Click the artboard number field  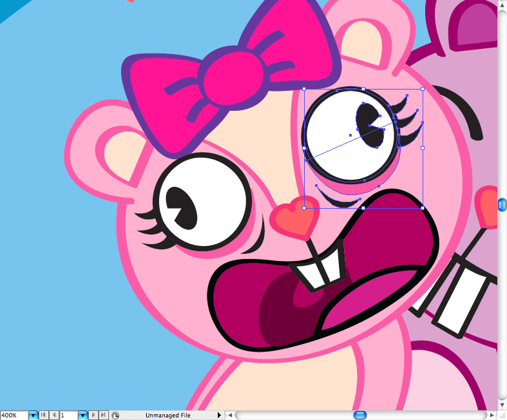coord(68,415)
